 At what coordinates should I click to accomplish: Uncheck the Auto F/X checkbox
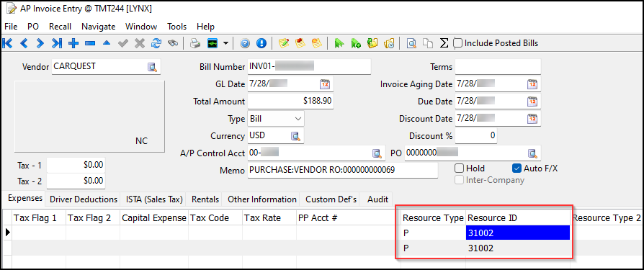(x=516, y=168)
